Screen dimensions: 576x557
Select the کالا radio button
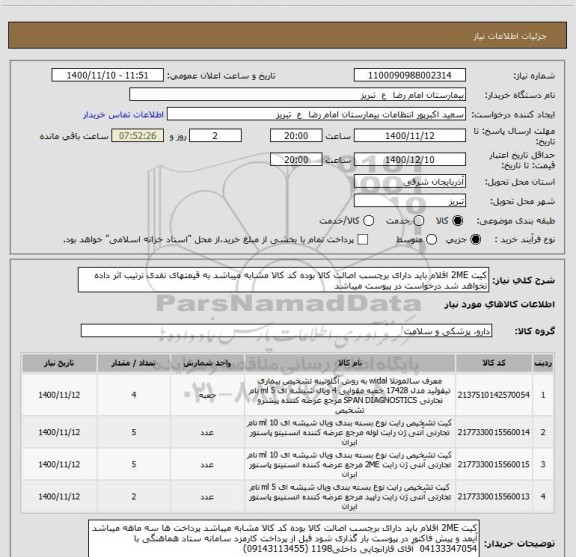click(458, 221)
